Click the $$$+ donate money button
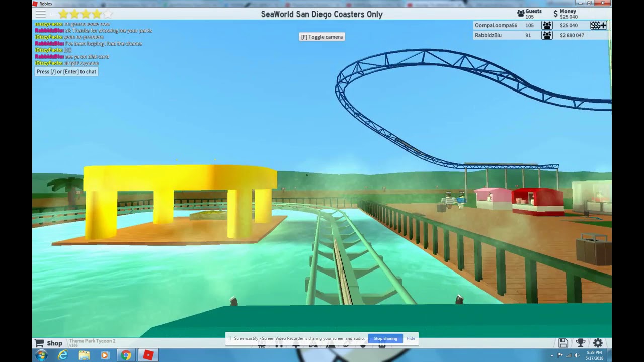This screenshot has width=644, height=362. [598, 25]
